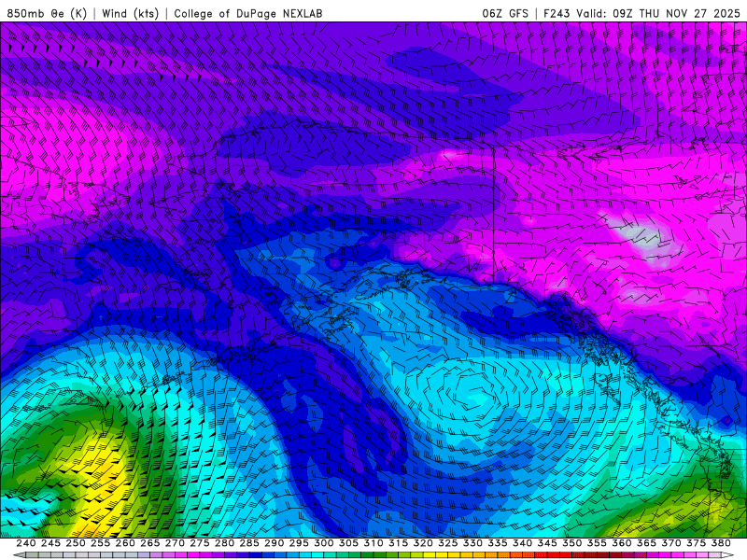Click the 'College of DuPage NEXLAB' label

[248, 13]
